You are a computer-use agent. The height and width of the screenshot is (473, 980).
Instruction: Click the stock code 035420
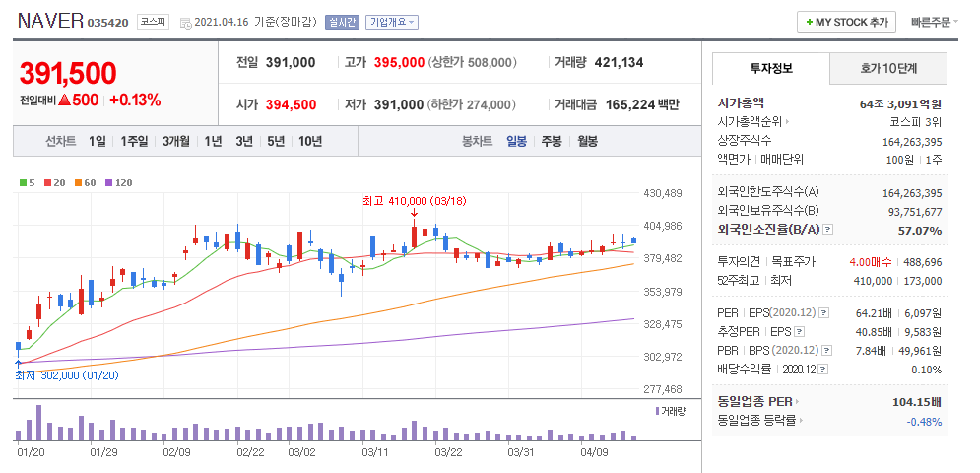(108, 23)
